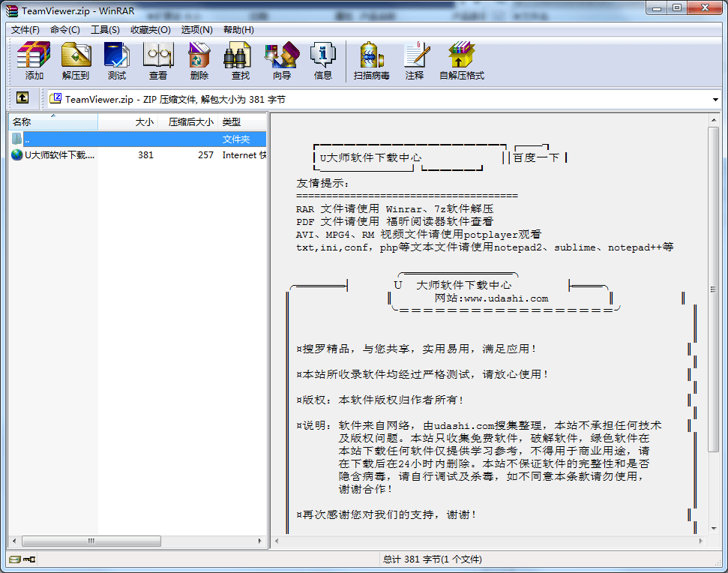
Task: Open the 查看 (View) icon
Action: pyautogui.click(x=158, y=60)
